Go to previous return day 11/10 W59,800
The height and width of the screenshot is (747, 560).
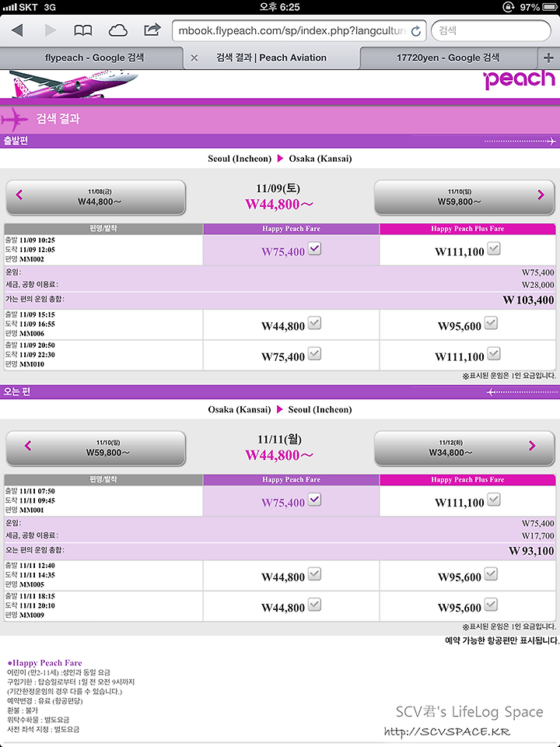point(96,448)
